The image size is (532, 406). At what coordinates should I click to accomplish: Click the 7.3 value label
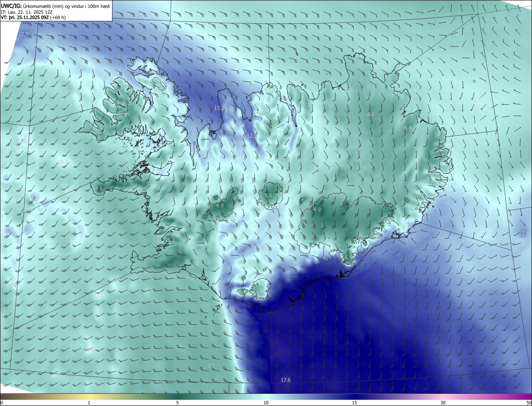point(211,366)
